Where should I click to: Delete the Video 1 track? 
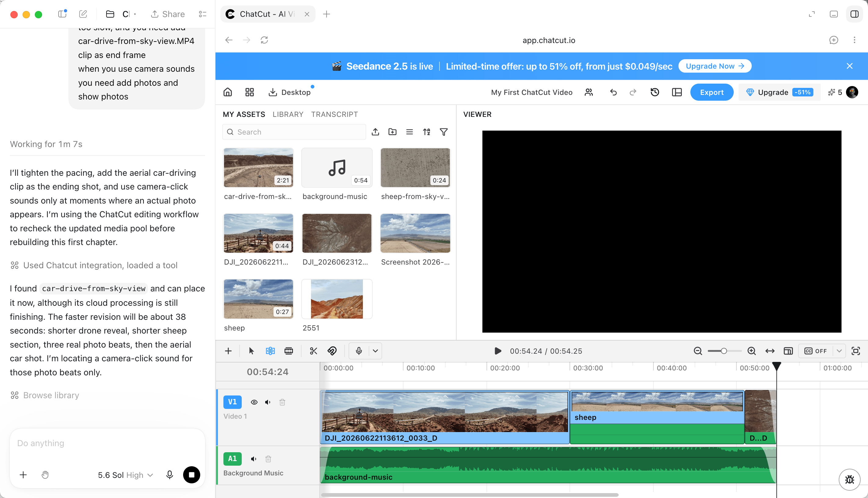[282, 402]
